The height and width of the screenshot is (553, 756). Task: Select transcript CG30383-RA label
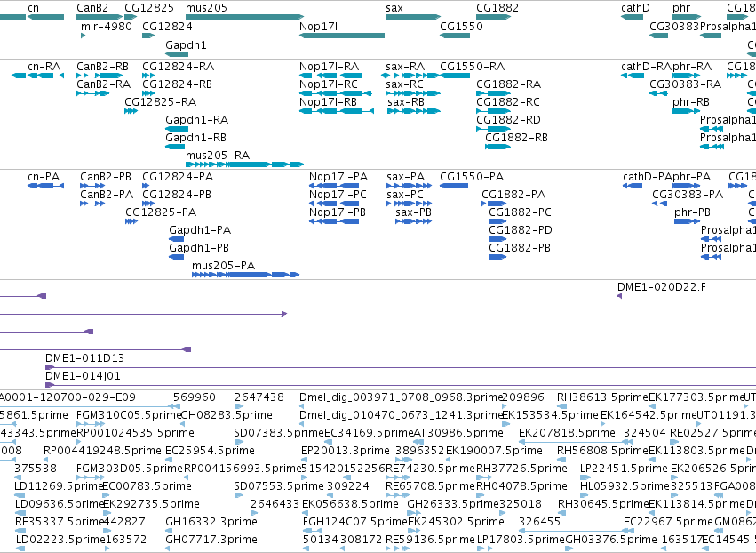click(685, 84)
